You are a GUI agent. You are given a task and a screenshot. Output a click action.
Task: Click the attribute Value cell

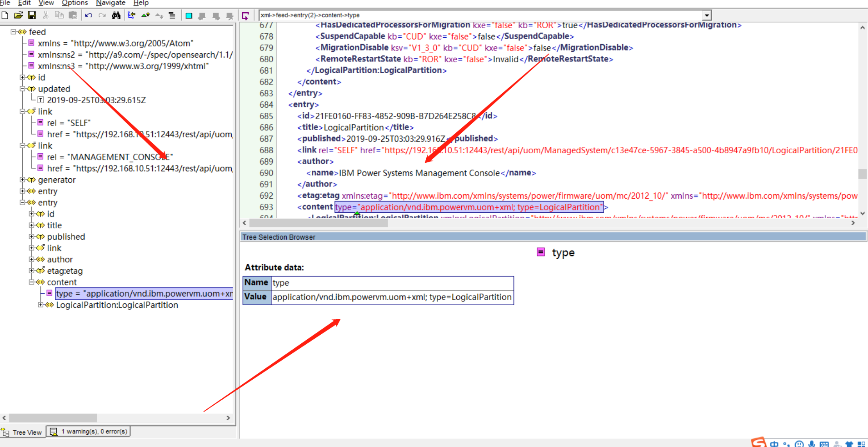(392, 297)
